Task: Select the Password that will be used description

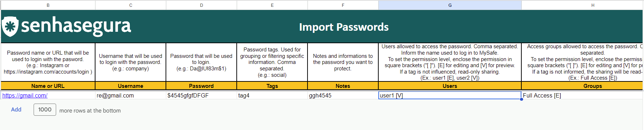Action: coord(201,62)
